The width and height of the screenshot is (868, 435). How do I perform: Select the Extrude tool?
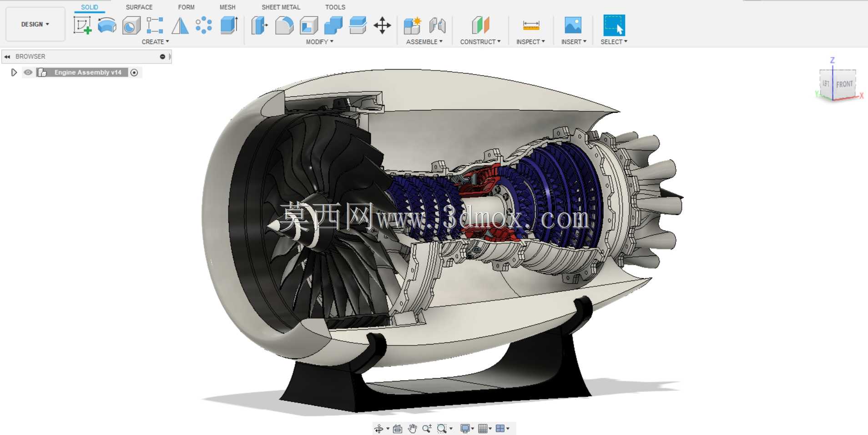[229, 25]
